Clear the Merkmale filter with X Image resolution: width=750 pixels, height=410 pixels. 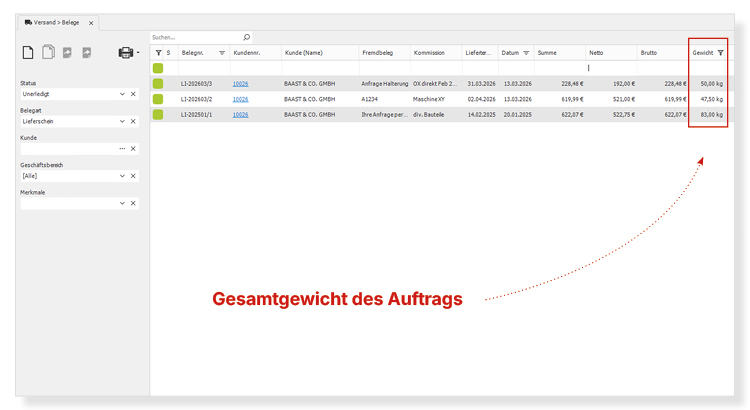(x=133, y=203)
